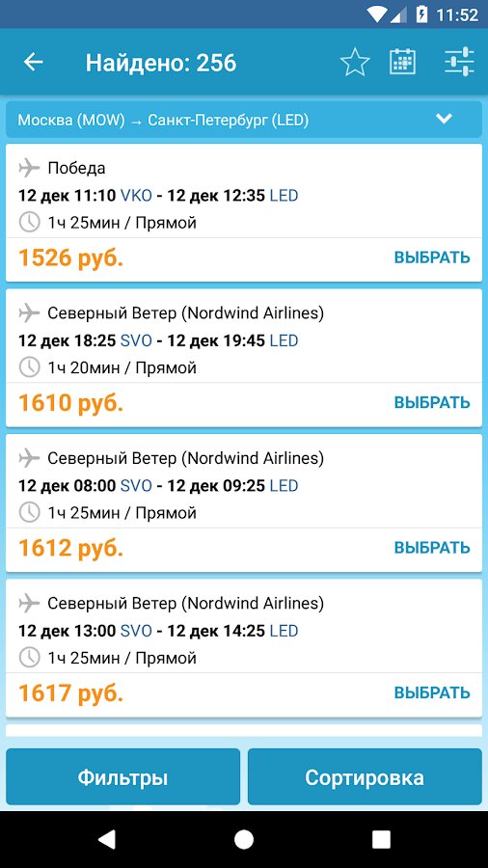Open the Фильтры panel

(x=122, y=776)
